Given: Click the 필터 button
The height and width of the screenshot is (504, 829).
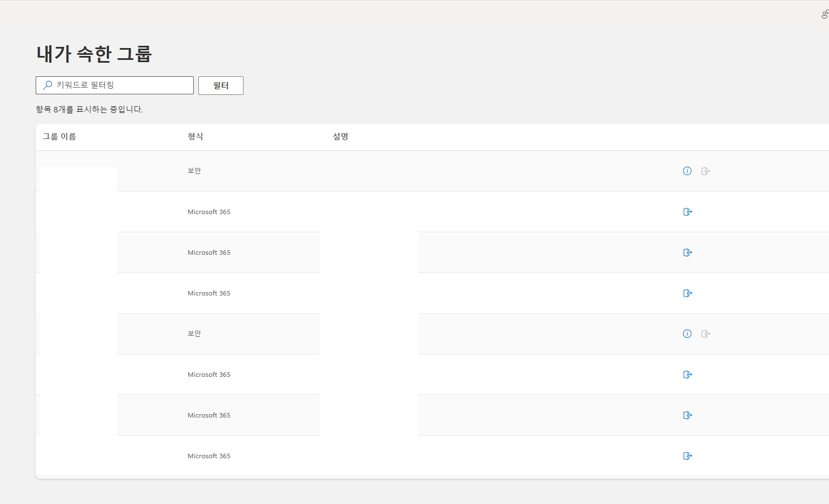Looking at the screenshot, I should [221, 85].
